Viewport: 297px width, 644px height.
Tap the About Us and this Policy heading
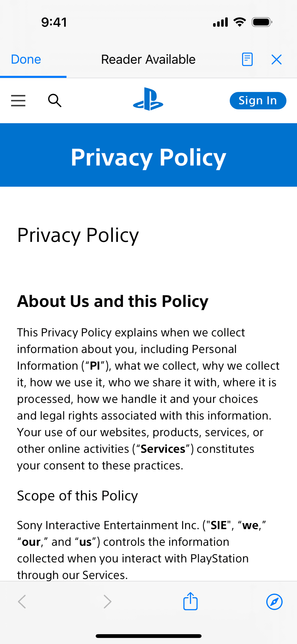pos(112,301)
